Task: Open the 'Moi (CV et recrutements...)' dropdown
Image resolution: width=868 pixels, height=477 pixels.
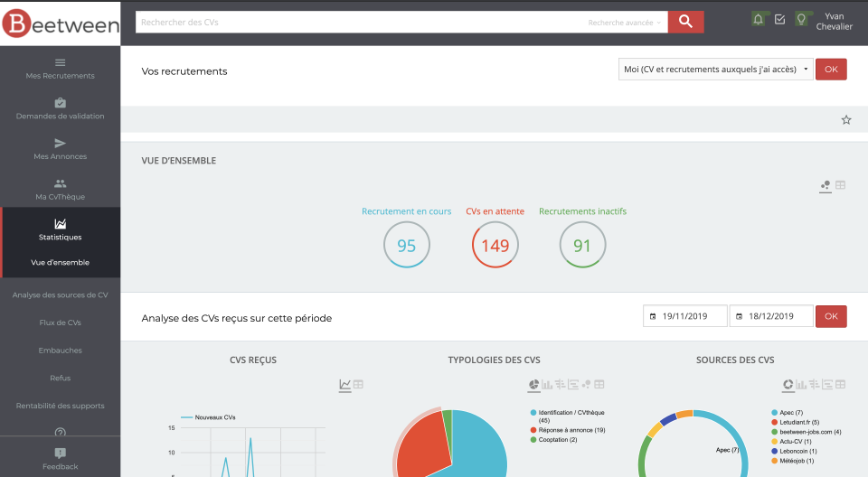Action: 716,70
